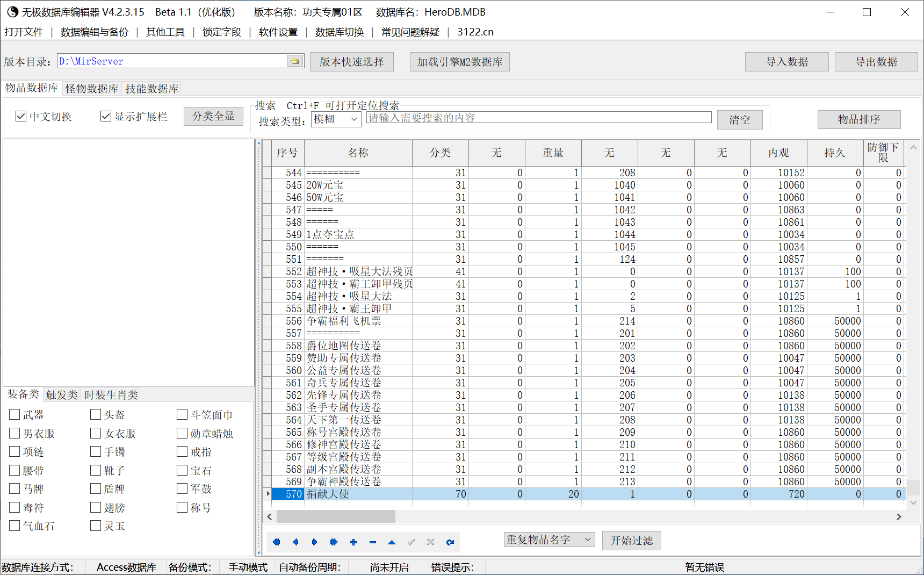Toggle 中文切换 checkbox

coord(21,116)
